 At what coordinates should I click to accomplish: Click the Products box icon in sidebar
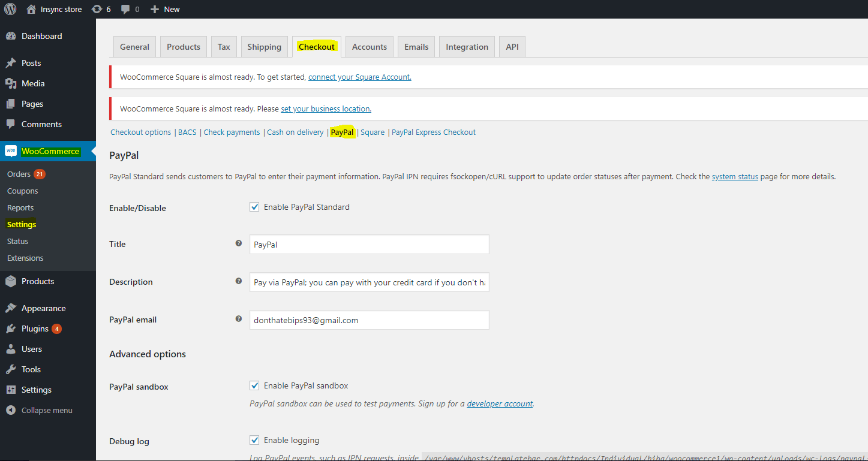coord(11,281)
